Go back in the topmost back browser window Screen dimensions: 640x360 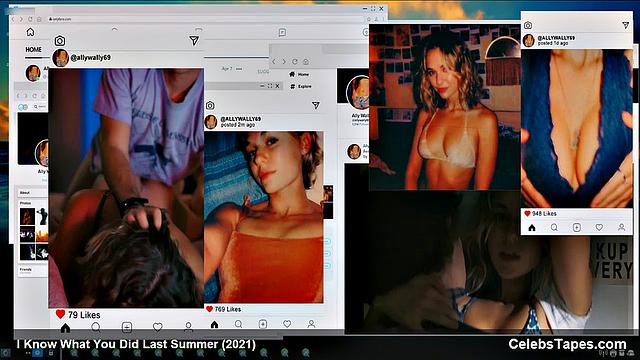(13, 19)
